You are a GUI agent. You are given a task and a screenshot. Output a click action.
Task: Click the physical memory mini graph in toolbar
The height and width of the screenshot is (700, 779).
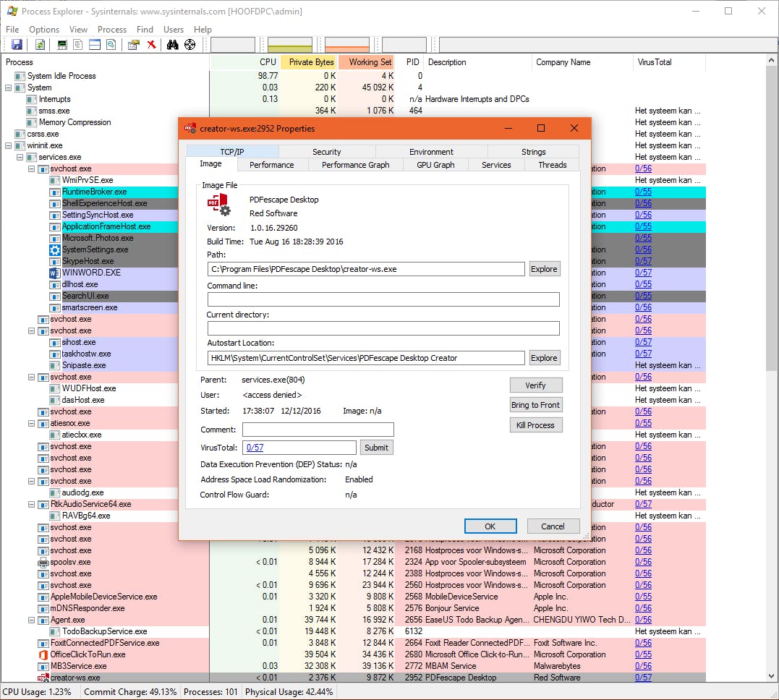pos(347,45)
